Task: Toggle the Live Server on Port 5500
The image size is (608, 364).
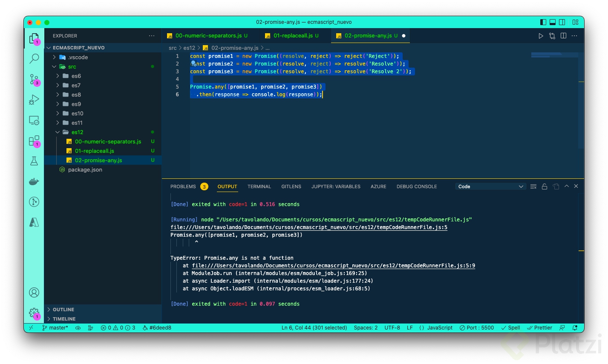Action: pos(477,328)
